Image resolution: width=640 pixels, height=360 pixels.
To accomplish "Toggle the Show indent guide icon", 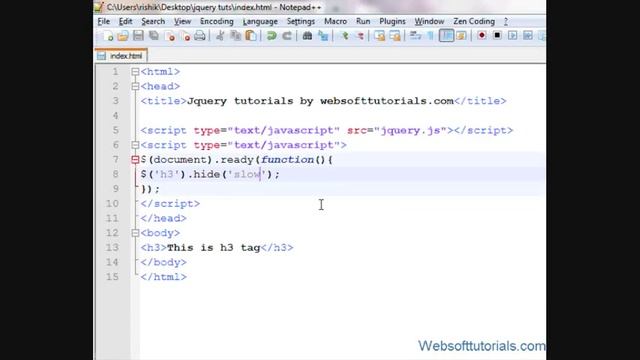I will tap(446, 36).
